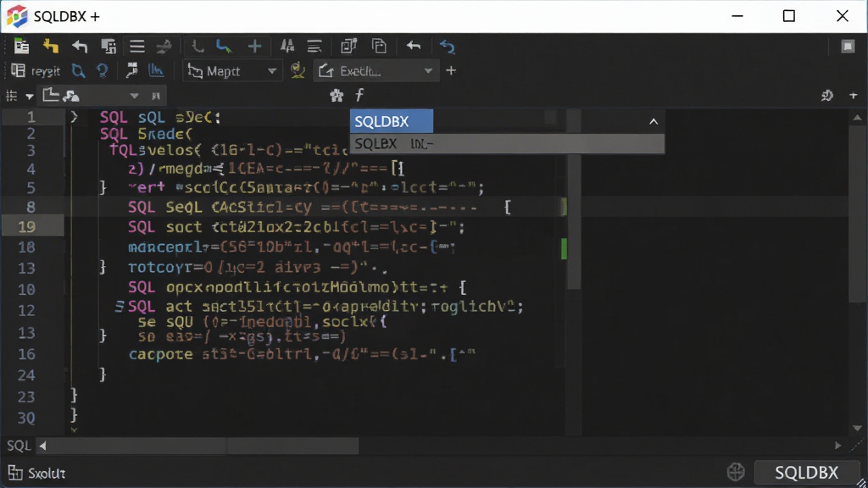Click the square panel icon at the top right
This screenshot has height=488, width=868.
[848, 47]
